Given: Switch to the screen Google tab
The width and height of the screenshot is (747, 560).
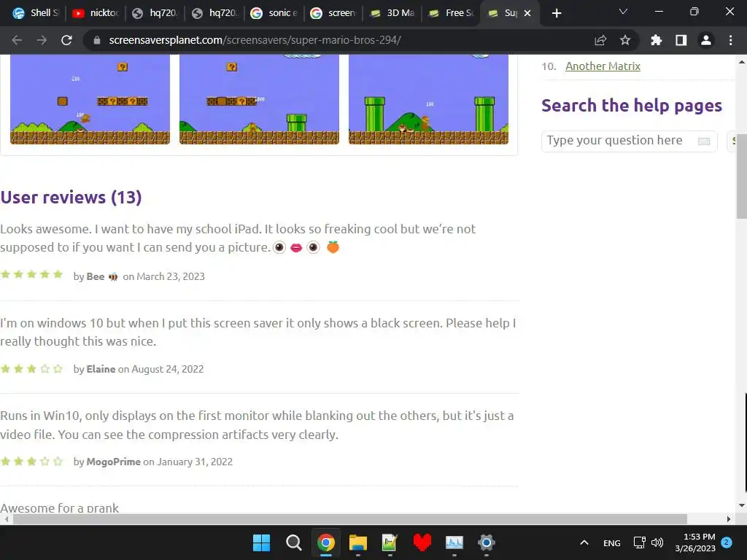Looking at the screenshot, I should point(333,13).
